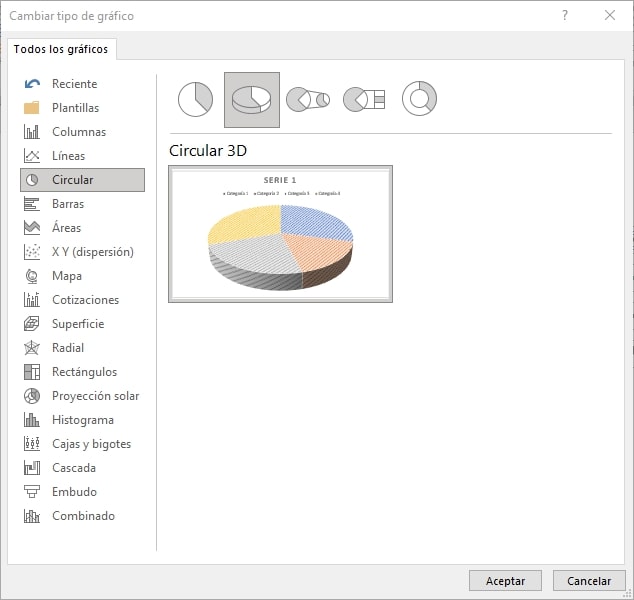Select the Proyección solar label

[95, 396]
